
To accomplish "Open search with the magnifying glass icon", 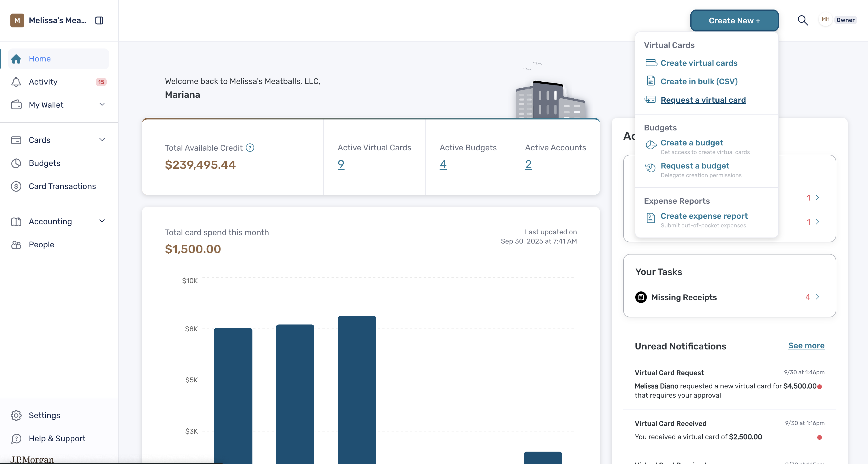I will click(803, 20).
